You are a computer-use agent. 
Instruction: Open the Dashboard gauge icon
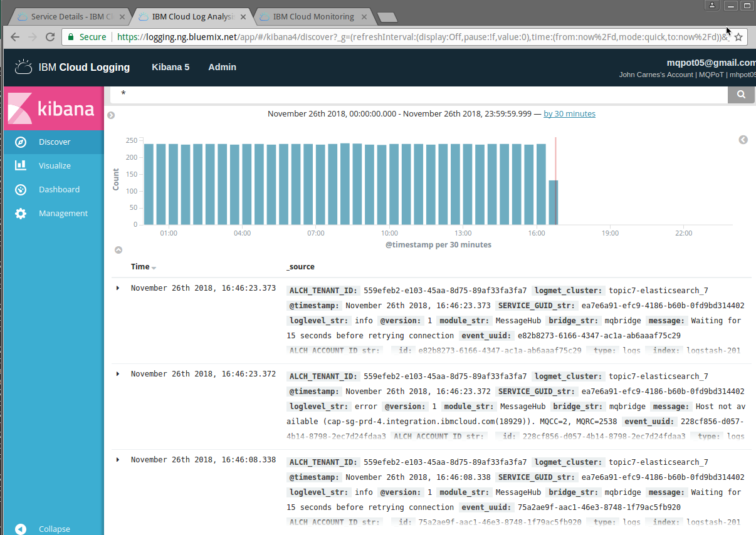tap(21, 190)
